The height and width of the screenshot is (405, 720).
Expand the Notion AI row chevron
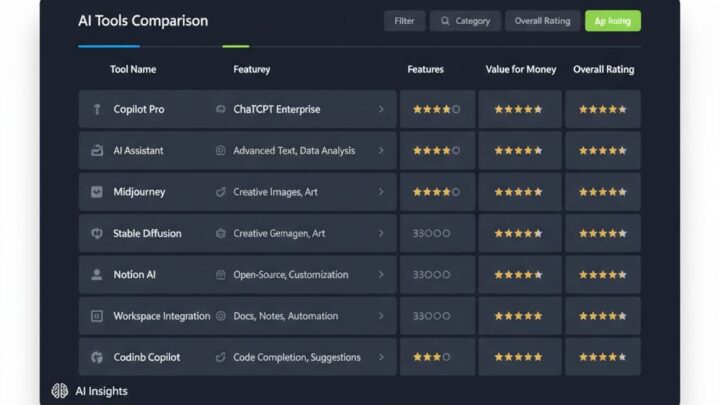[381, 275]
